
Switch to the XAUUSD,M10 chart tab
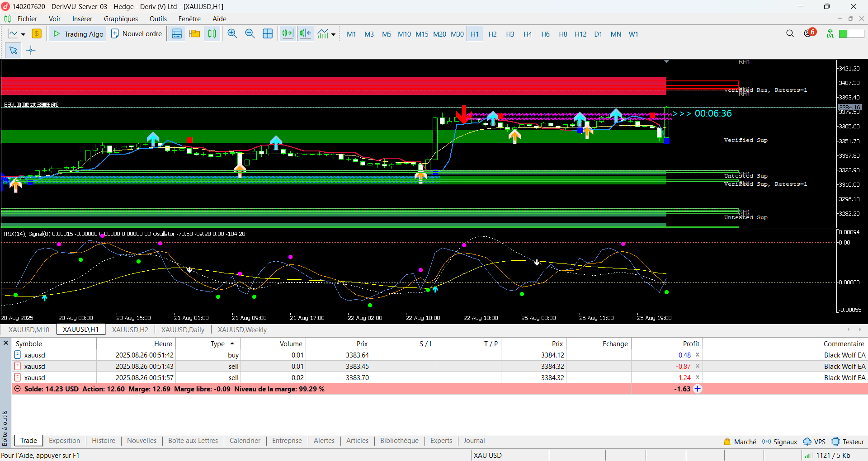[29, 330]
